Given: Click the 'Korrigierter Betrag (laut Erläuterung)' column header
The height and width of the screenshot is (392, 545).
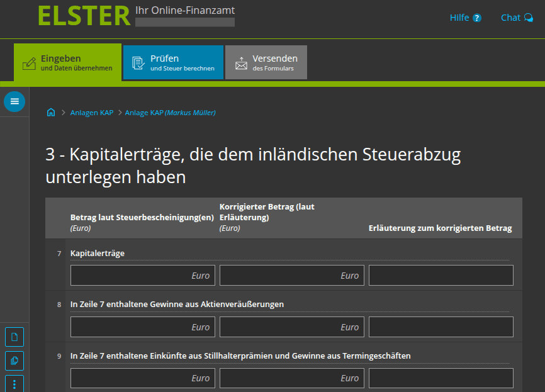Looking at the screenshot, I should tap(267, 212).
